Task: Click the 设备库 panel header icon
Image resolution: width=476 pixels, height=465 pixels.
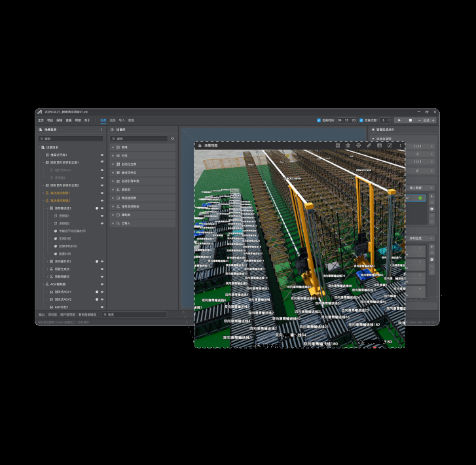Action: click(112, 130)
